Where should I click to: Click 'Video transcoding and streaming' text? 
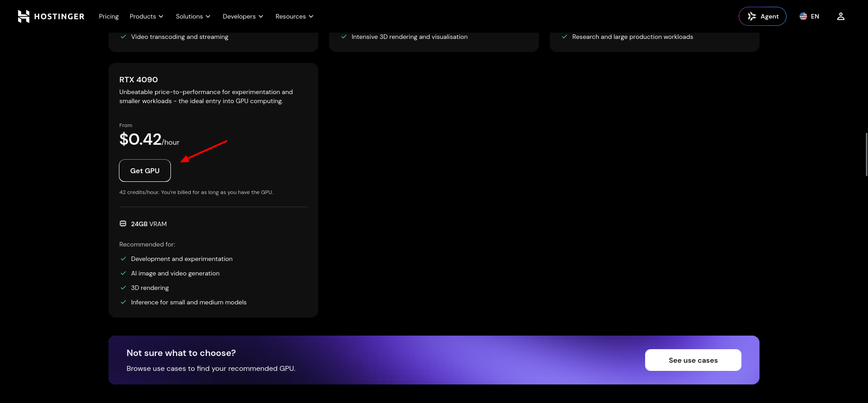179,37
